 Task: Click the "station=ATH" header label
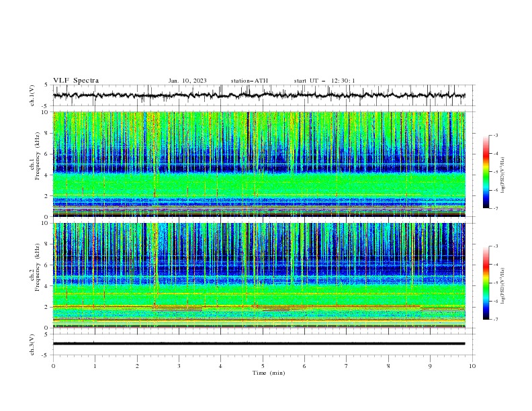coord(249,81)
